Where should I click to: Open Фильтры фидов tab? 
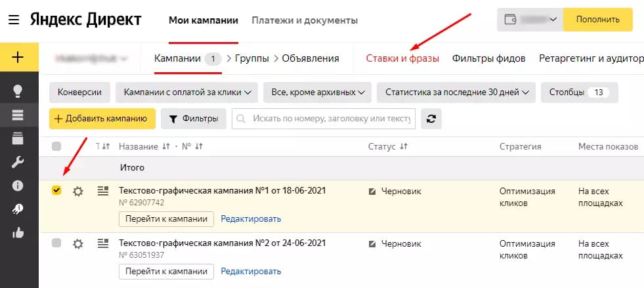point(489,58)
